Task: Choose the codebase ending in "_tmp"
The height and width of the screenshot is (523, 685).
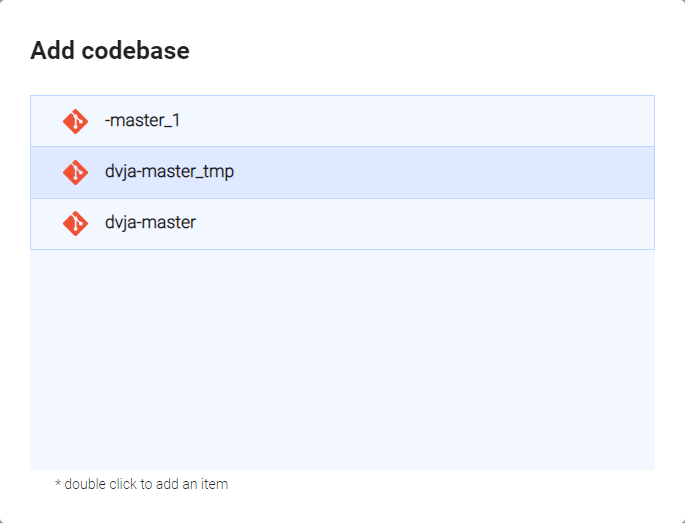Action: [169, 172]
